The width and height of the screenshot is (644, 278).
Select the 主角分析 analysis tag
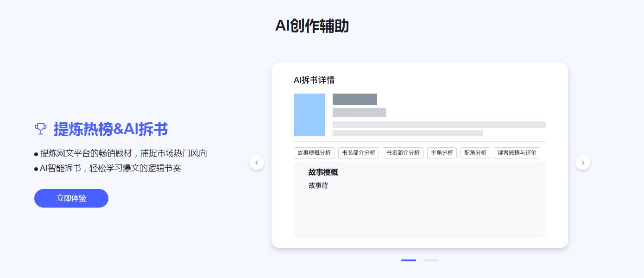tap(442, 152)
